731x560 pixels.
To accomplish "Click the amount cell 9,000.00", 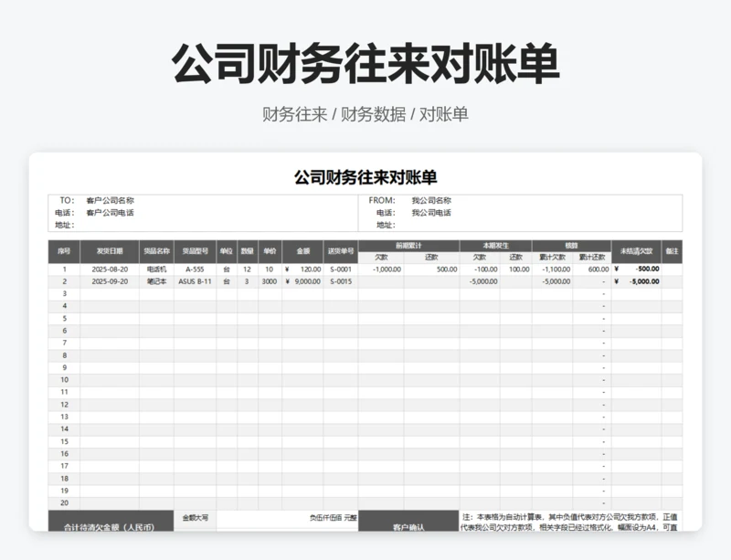I will tap(302, 281).
